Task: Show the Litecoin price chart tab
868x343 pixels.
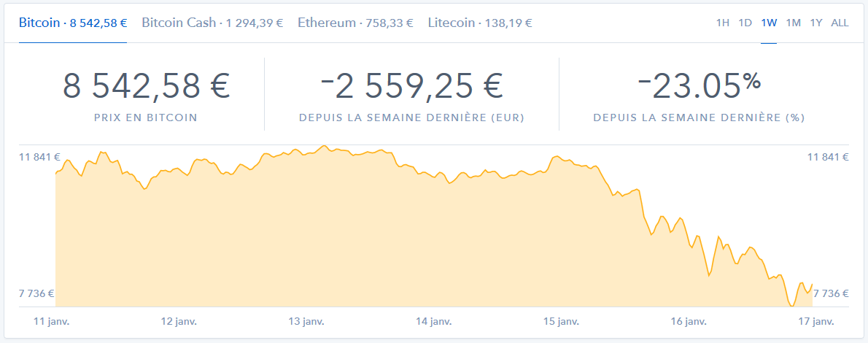Action: click(x=480, y=23)
